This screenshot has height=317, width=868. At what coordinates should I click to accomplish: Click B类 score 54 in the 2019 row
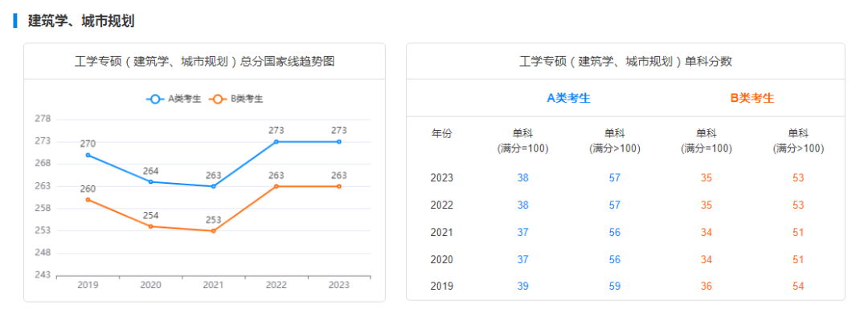click(x=798, y=287)
